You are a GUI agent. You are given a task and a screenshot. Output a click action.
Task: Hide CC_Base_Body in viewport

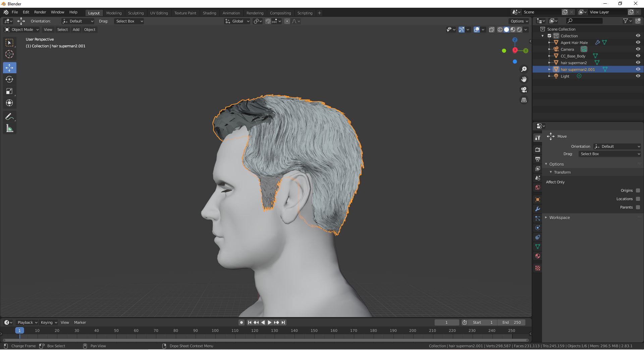coord(638,56)
